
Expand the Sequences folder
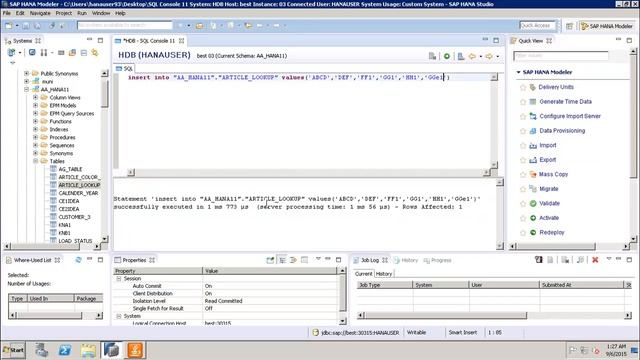[36, 145]
